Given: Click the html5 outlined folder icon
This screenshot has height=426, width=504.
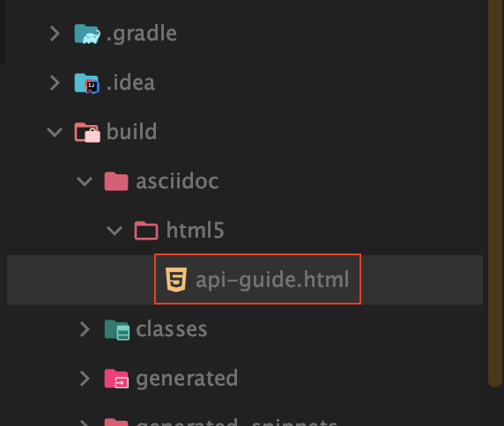Looking at the screenshot, I should point(146,231).
